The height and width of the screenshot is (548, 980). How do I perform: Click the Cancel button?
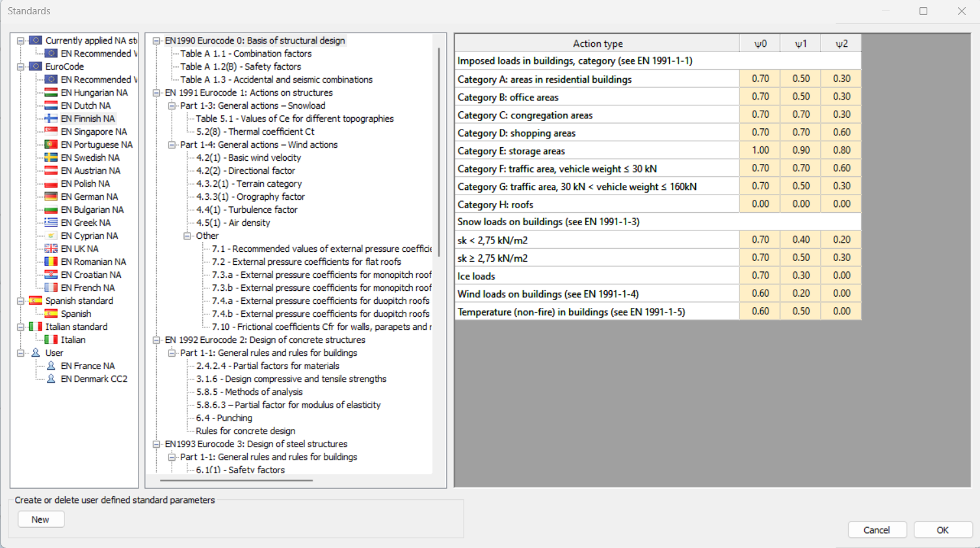tap(877, 530)
